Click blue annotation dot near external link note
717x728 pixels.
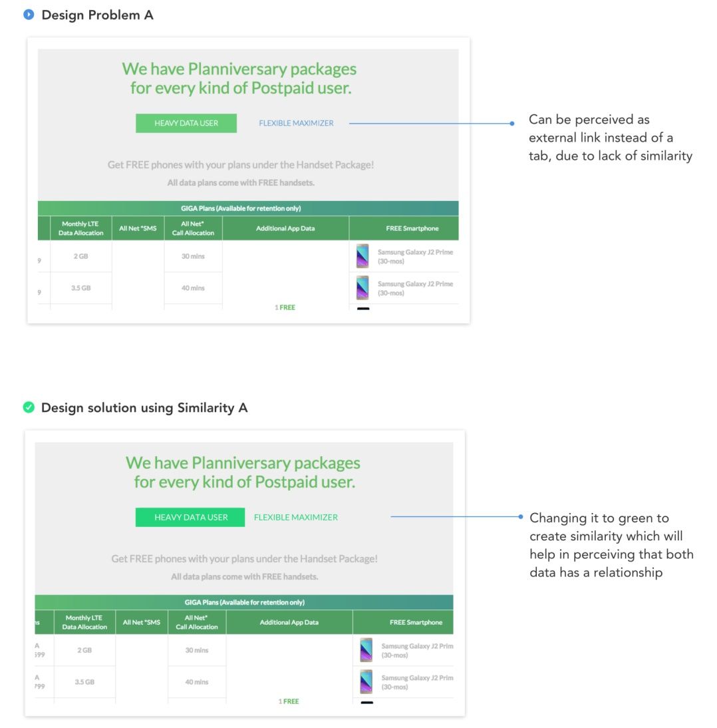(x=512, y=124)
